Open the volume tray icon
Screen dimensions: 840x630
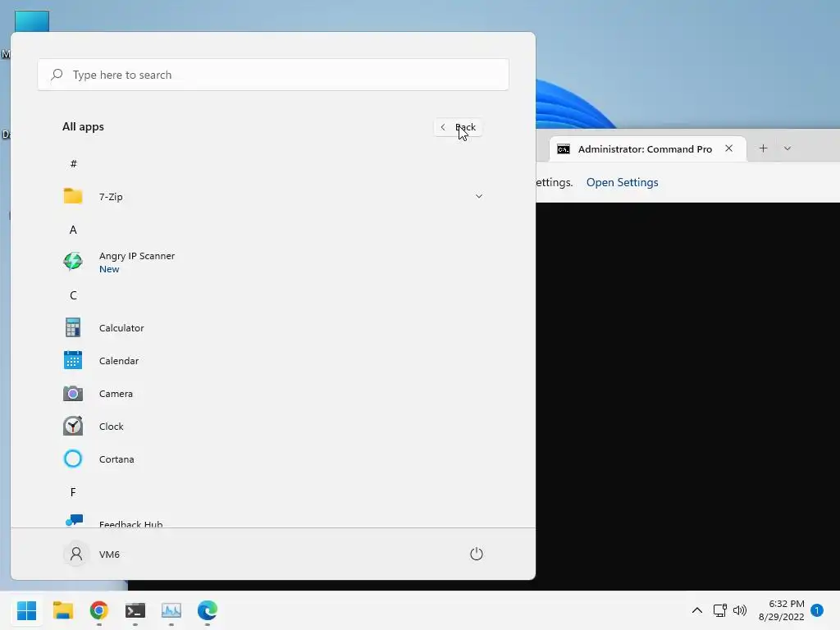tap(740, 610)
